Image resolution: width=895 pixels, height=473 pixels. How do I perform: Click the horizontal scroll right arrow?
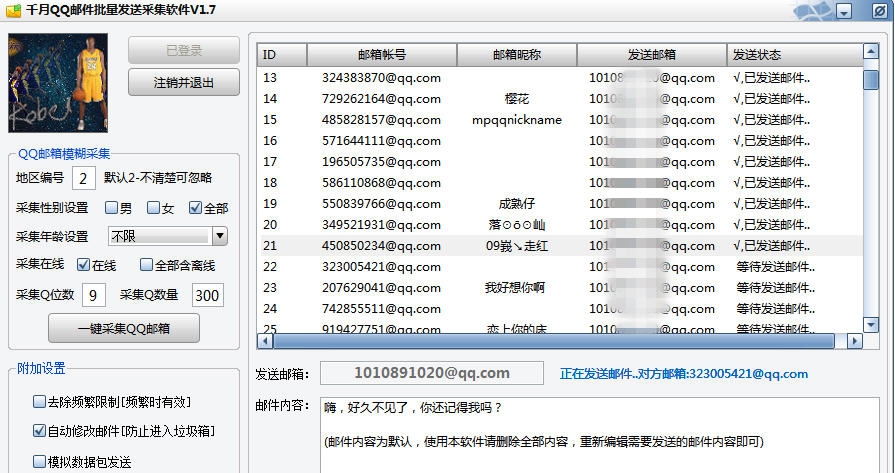(x=854, y=341)
